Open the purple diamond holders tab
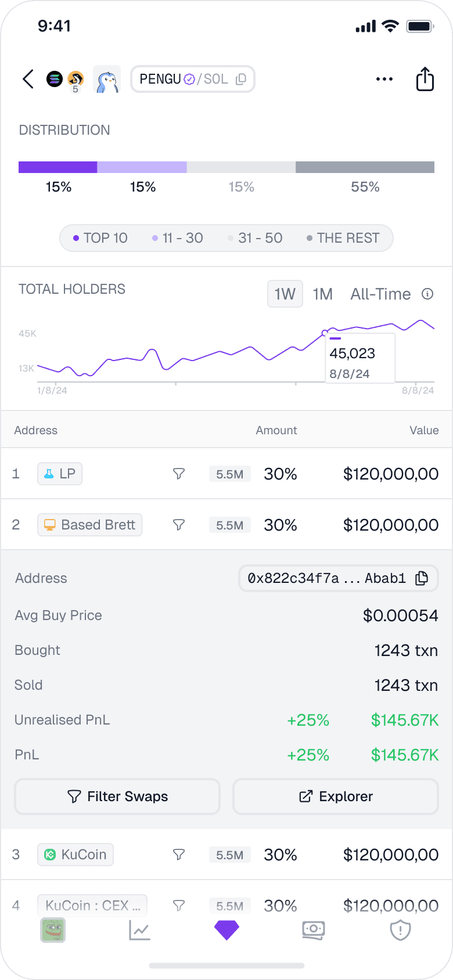 coord(227,930)
